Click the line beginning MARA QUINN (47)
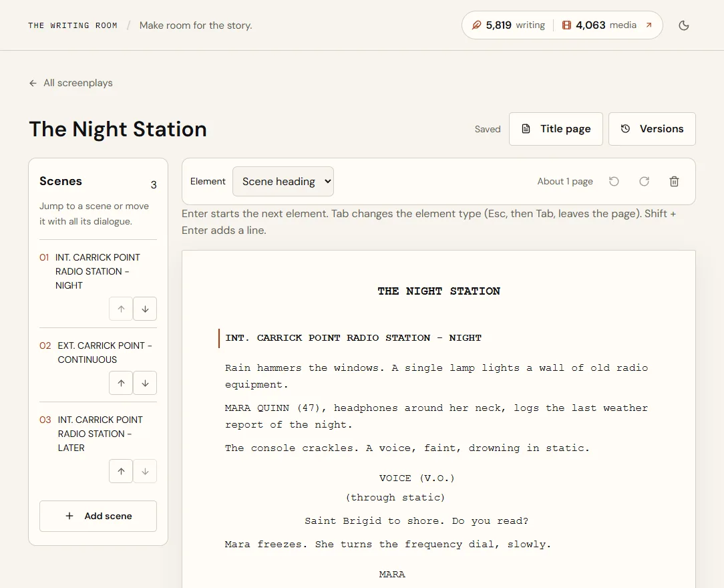Viewport: 724px width, 588px height. [436, 416]
